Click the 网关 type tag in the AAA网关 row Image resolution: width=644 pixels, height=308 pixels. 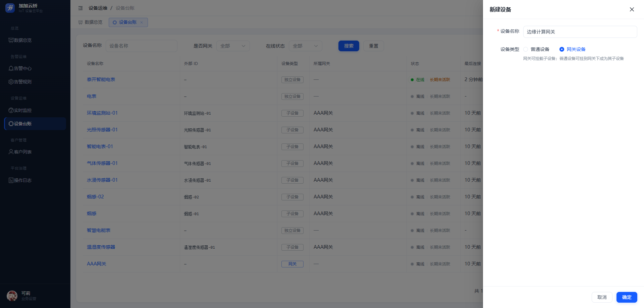292,264
